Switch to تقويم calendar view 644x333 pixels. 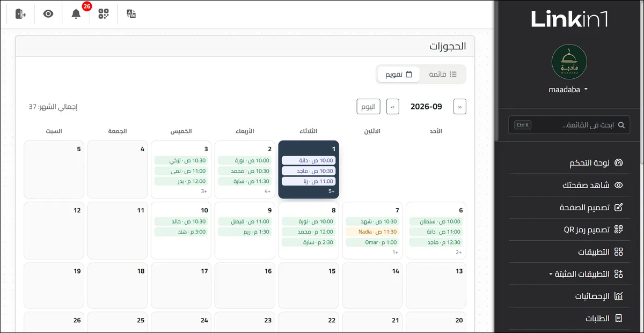click(x=399, y=74)
